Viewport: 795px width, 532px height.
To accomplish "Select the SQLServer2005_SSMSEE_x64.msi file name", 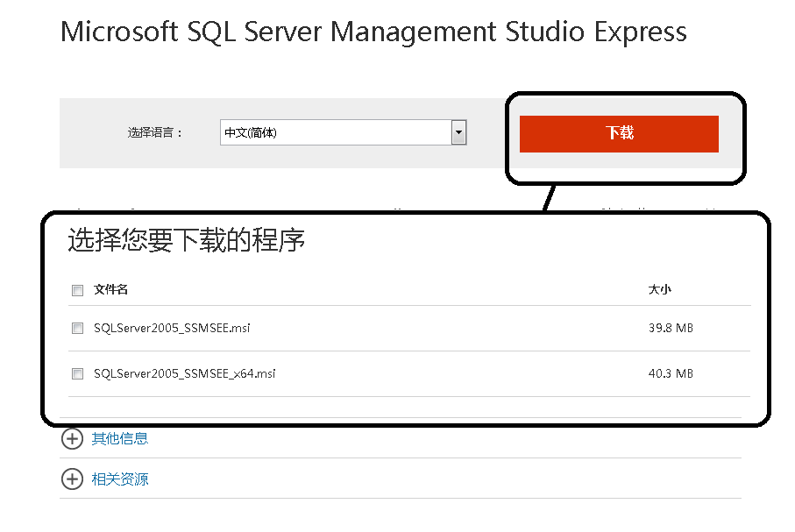I will (185, 374).
